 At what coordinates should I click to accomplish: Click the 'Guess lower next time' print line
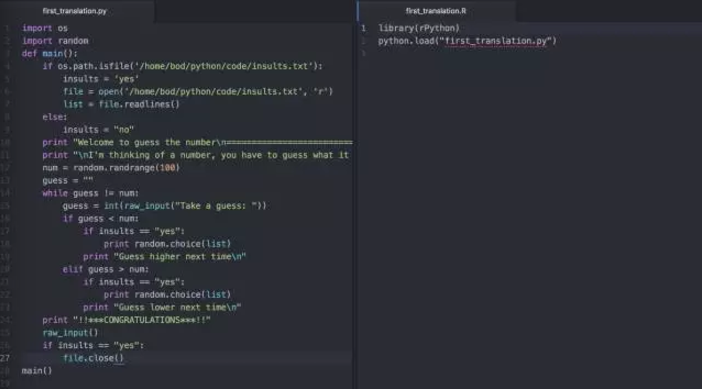tap(162, 308)
